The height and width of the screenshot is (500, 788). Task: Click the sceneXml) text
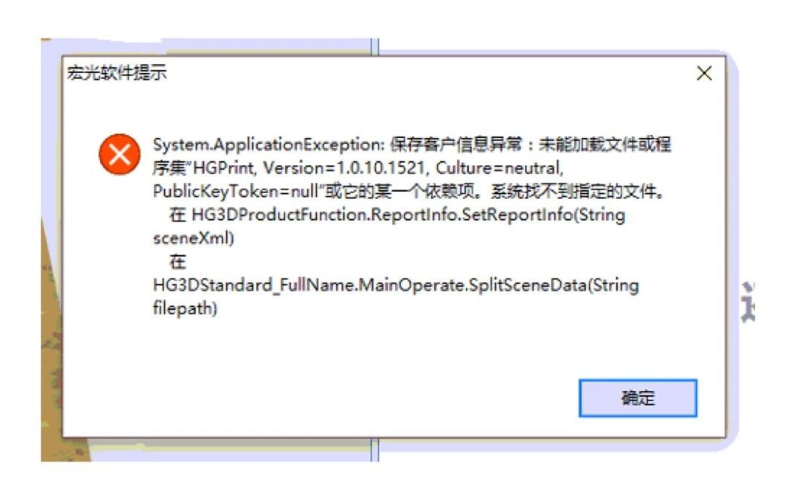(193, 238)
